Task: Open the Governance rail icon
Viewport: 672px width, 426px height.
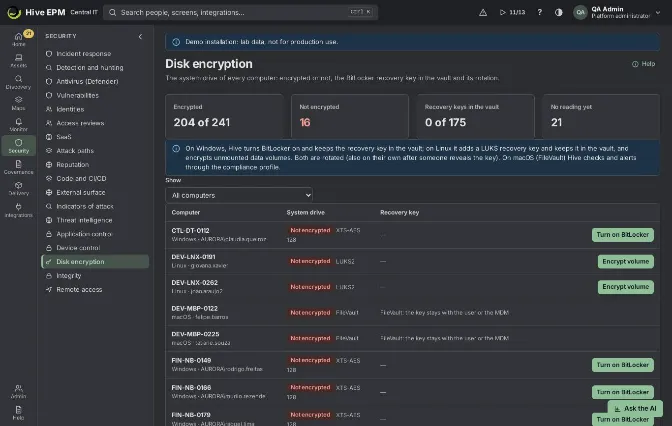Action: 18,167
